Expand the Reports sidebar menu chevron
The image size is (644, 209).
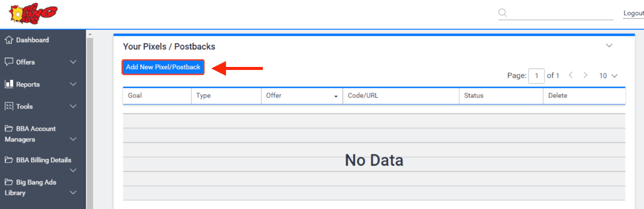point(73,85)
